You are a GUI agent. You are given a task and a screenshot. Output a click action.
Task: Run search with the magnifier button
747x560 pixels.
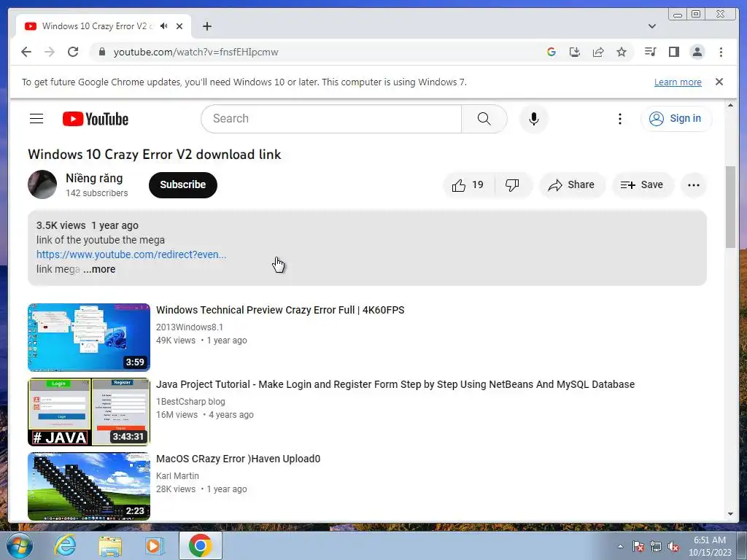click(484, 119)
